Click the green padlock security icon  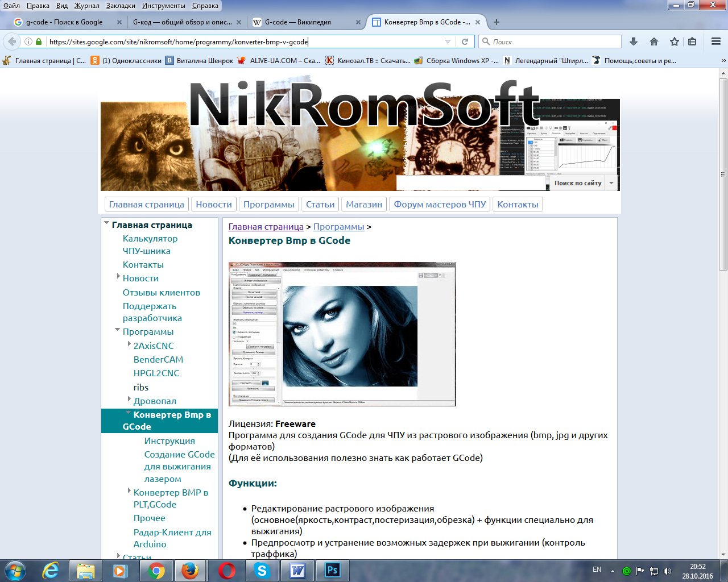click(x=39, y=41)
